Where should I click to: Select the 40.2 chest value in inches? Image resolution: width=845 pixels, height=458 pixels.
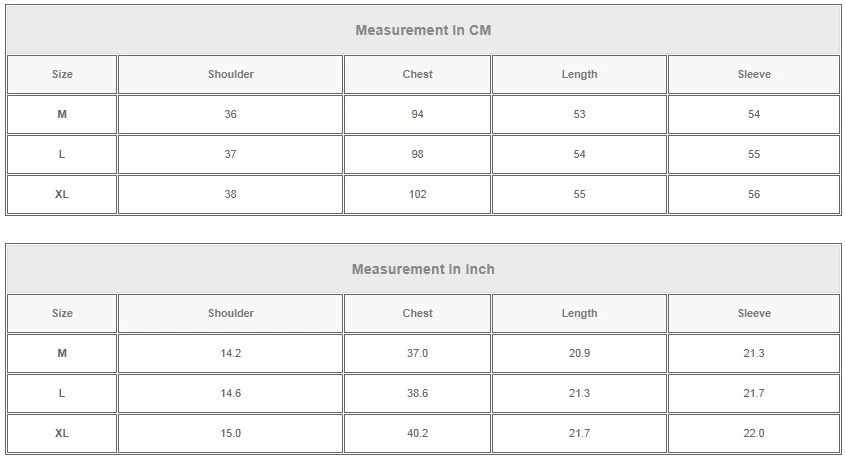point(418,433)
